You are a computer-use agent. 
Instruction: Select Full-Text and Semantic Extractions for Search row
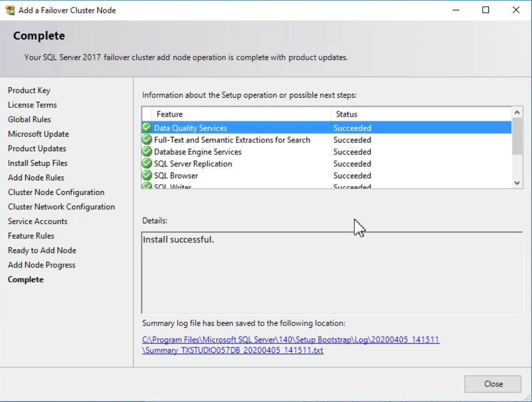pos(326,140)
